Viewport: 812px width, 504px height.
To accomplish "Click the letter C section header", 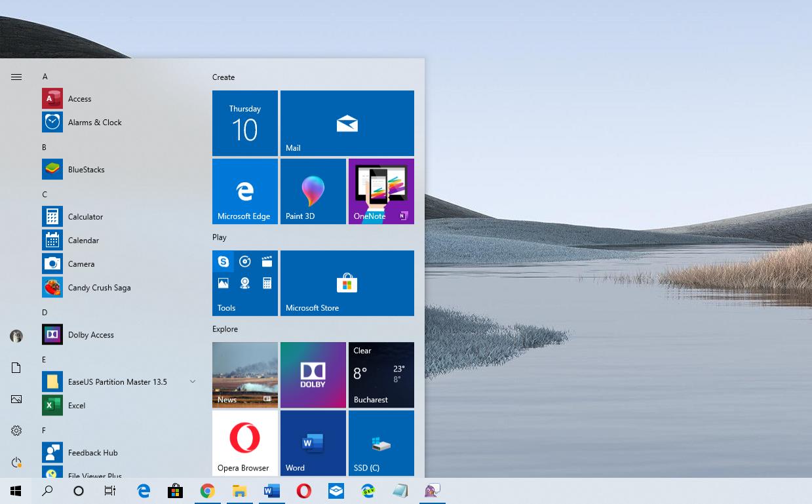I will [45, 195].
